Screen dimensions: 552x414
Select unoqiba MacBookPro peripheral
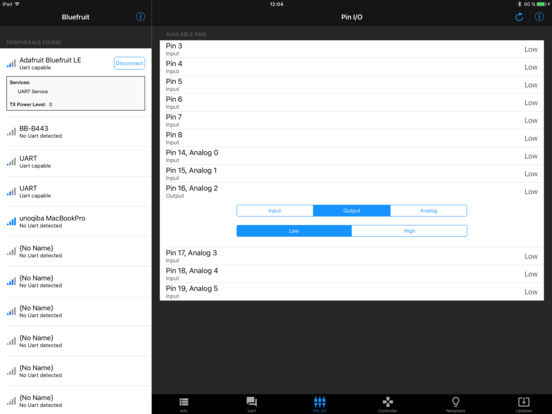[76, 221]
